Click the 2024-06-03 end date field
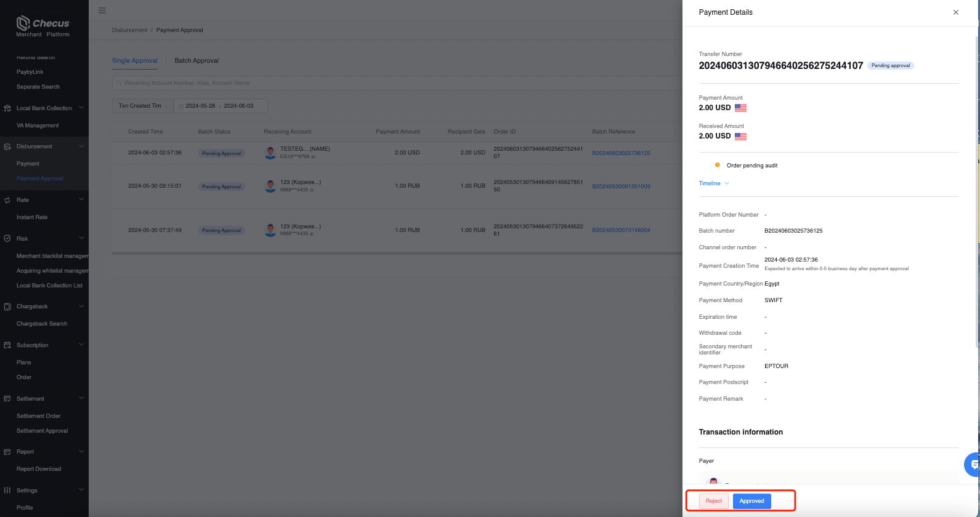This screenshot has height=517, width=980. (x=239, y=106)
